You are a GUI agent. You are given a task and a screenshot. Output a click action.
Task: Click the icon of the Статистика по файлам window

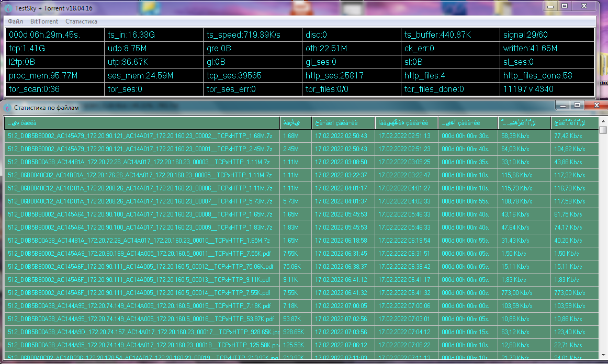(7, 108)
